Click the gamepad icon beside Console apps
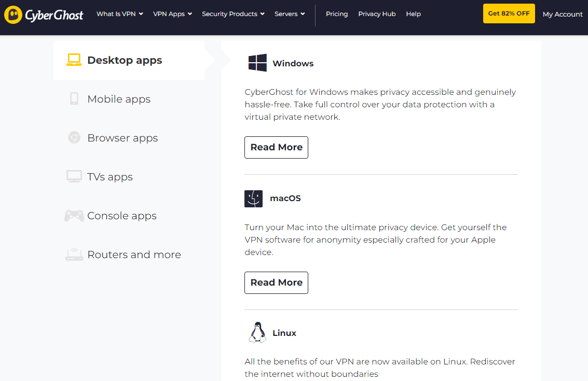Image resolution: width=588 pixels, height=381 pixels. coord(74,216)
